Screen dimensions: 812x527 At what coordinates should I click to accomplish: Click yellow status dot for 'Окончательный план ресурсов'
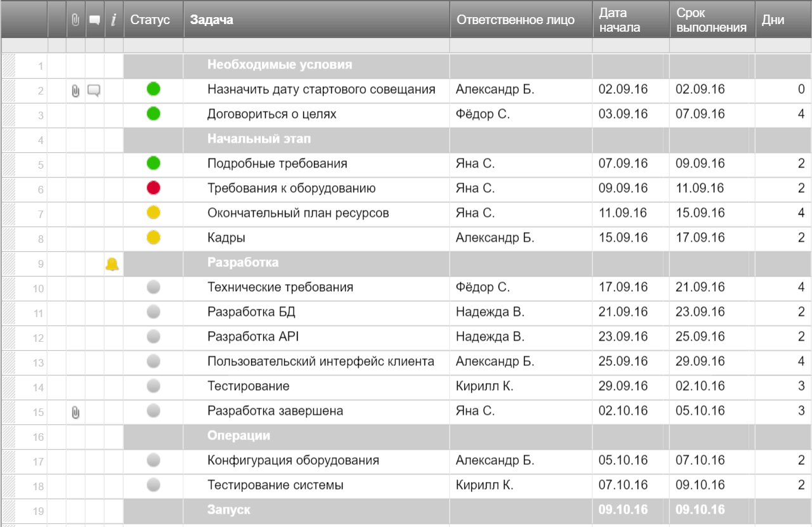tap(154, 212)
